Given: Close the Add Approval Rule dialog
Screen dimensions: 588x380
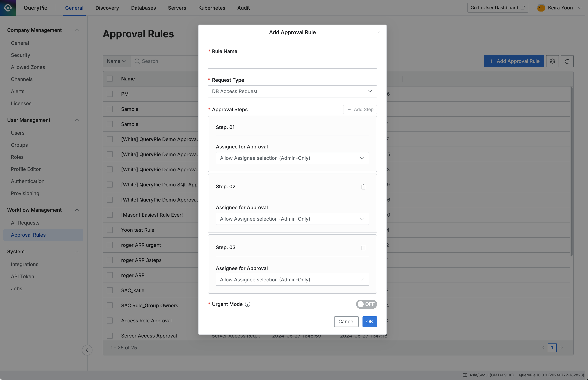Looking at the screenshot, I should click(x=379, y=32).
